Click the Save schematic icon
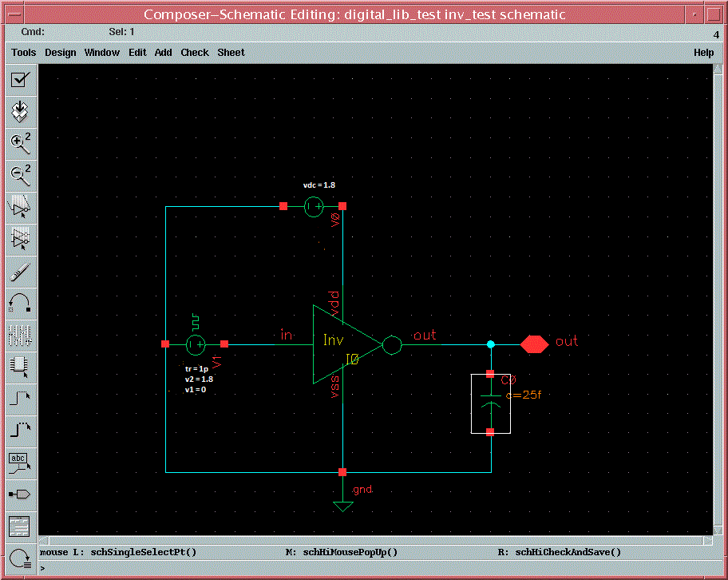 point(21,112)
